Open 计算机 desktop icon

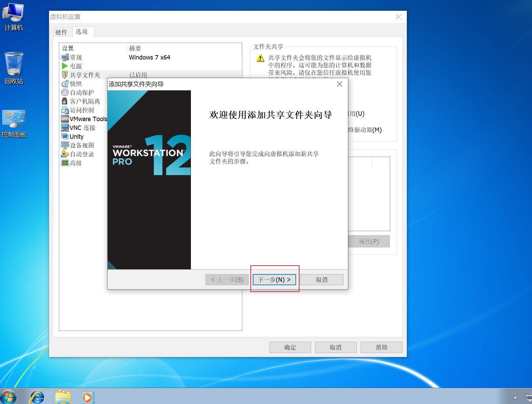(14, 17)
